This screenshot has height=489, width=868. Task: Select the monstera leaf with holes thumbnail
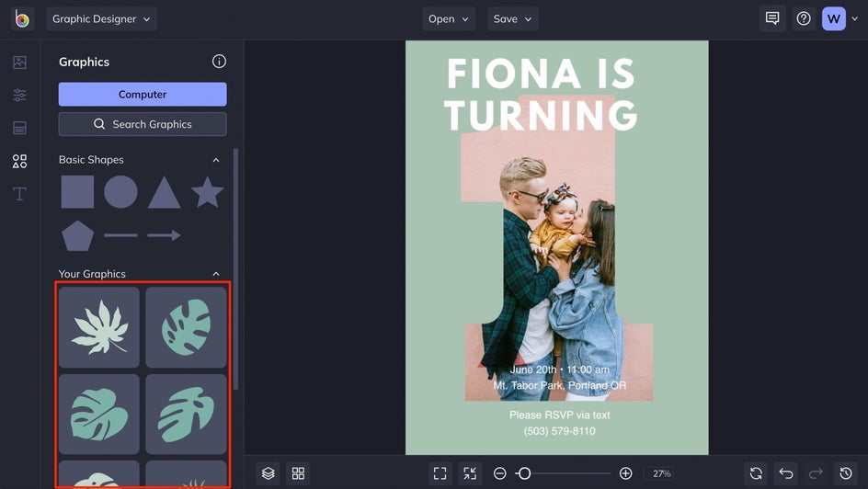coord(186,327)
